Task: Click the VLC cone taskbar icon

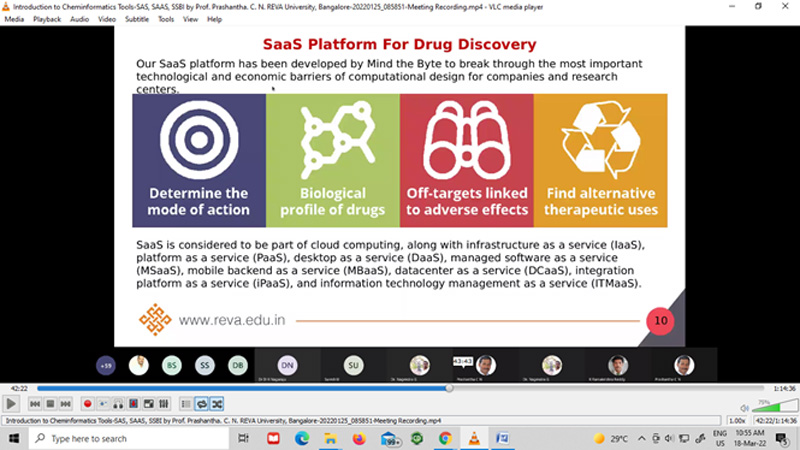Action: (474, 439)
